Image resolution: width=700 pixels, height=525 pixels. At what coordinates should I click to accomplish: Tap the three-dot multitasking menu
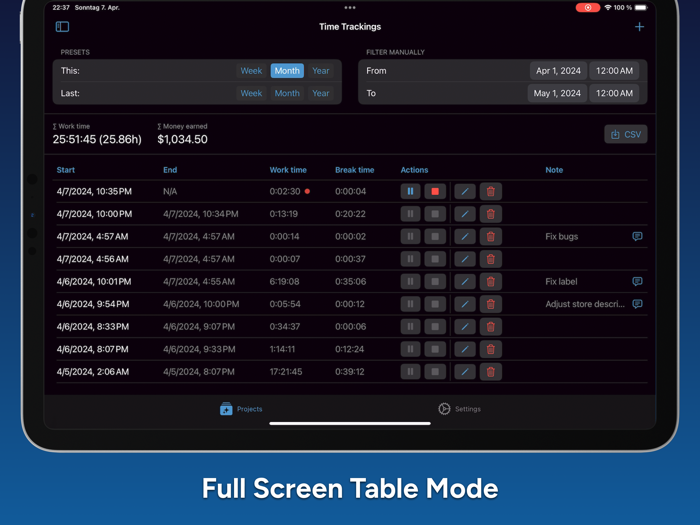click(x=350, y=8)
